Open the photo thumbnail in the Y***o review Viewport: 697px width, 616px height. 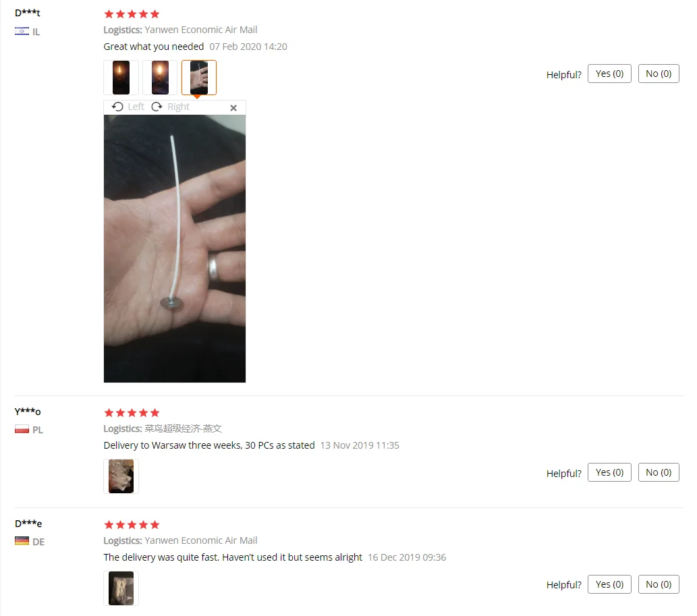coord(121,476)
